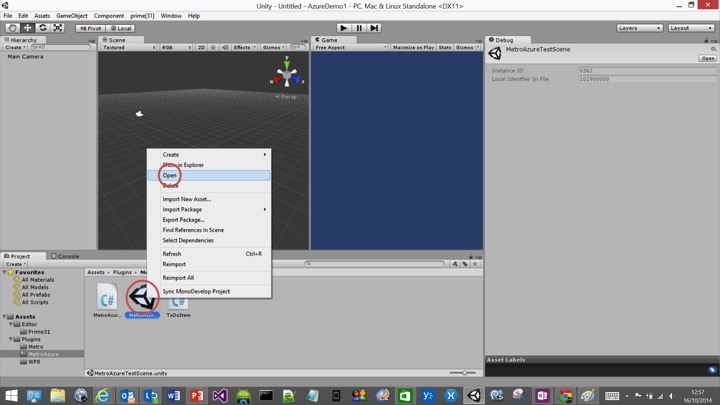
Task: Open the Game view Gizmos dropdown
Action: pos(467,47)
